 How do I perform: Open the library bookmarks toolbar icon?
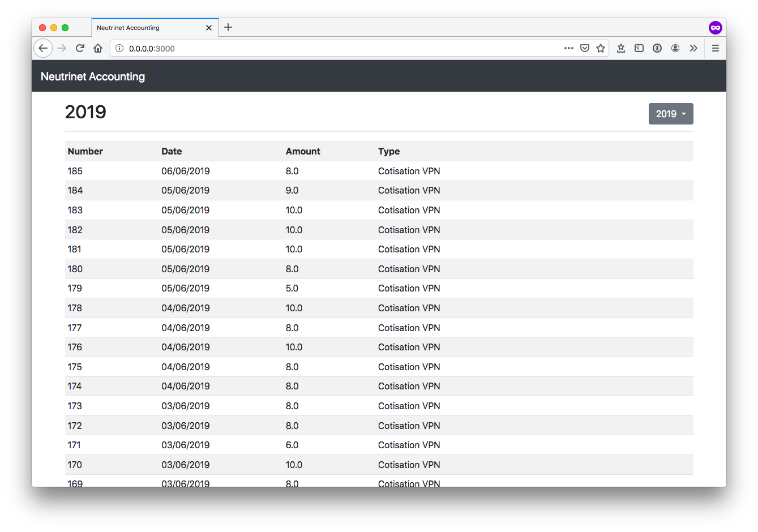pyautogui.click(x=621, y=48)
